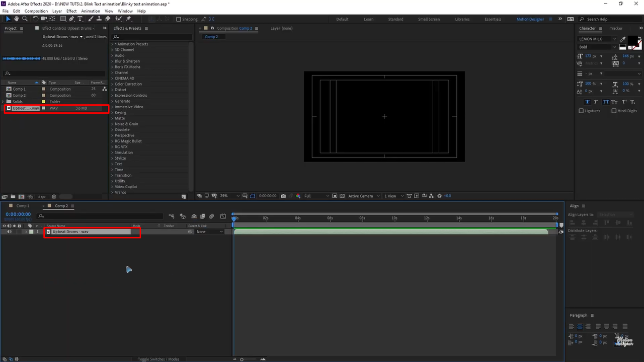Toggle All Caps text style
The width and height of the screenshot is (644, 362).
point(605,102)
